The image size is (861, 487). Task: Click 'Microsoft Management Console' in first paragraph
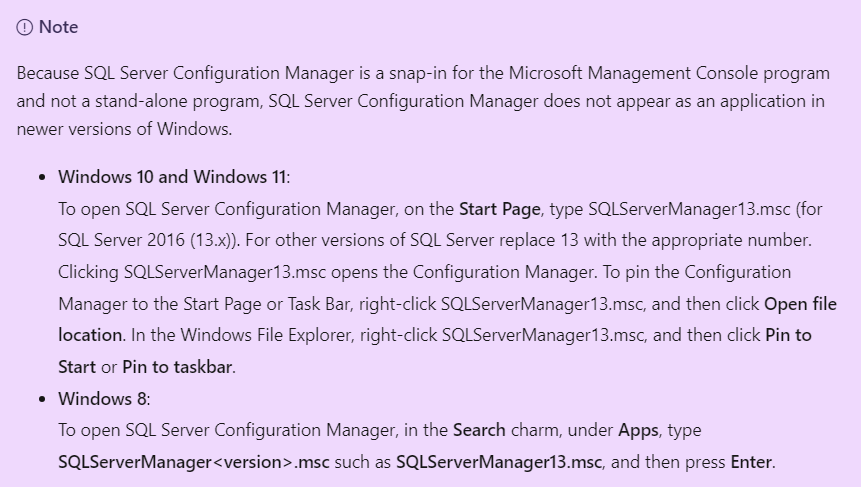pos(634,73)
